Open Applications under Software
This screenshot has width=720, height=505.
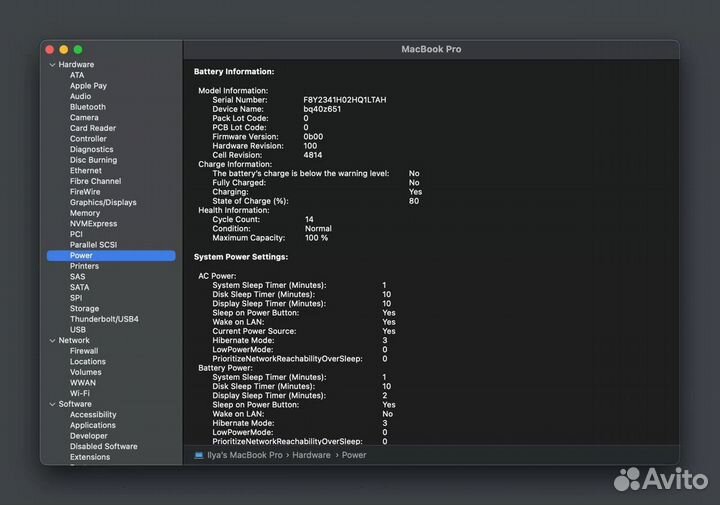tap(93, 425)
